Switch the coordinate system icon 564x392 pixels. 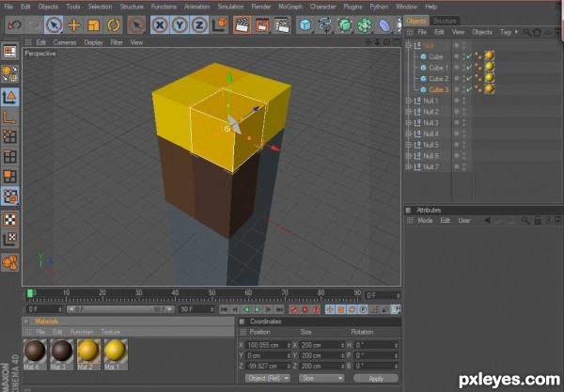click(219, 25)
